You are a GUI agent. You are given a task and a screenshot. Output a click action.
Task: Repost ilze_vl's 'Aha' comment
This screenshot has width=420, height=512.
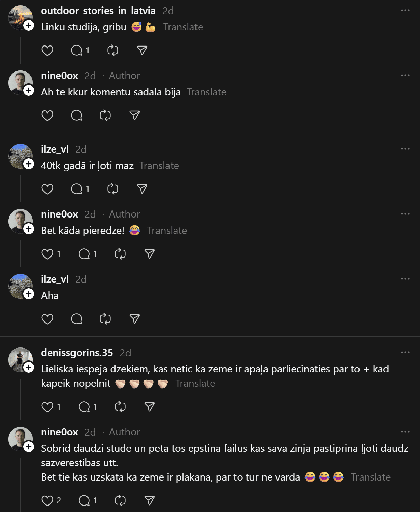click(x=105, y=319)
